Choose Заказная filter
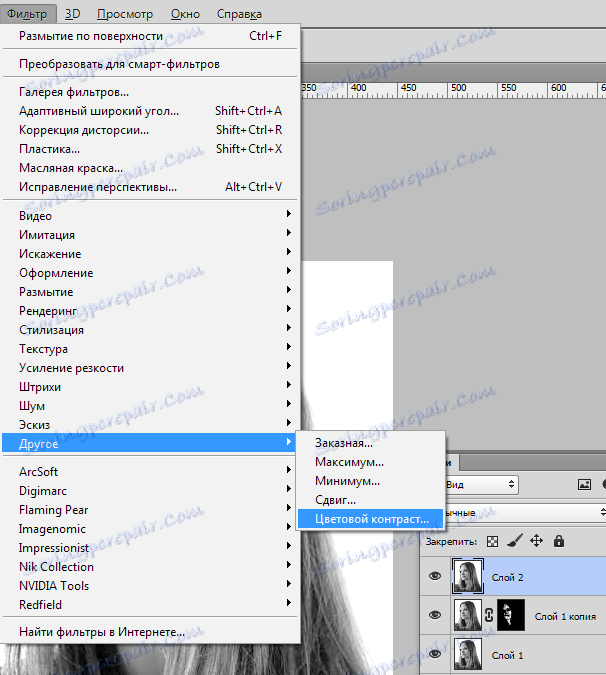 370,443
